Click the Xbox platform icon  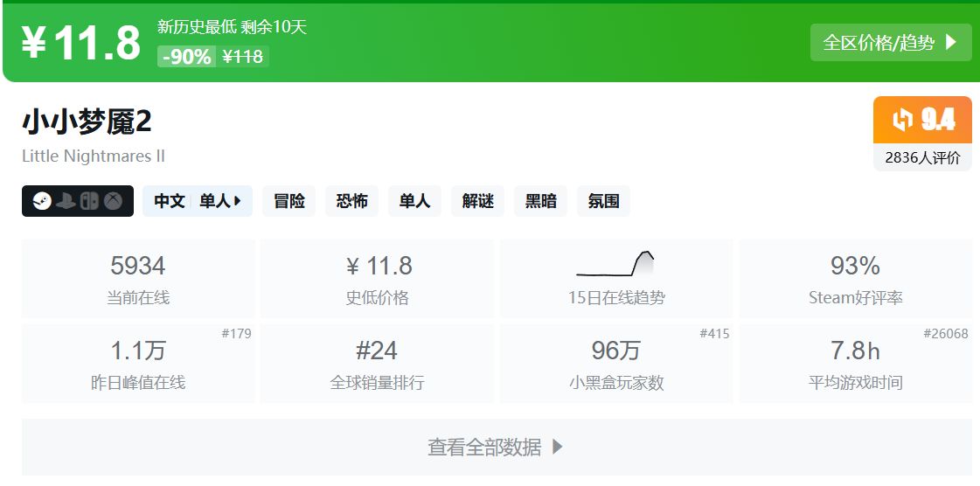pos(113,201)
